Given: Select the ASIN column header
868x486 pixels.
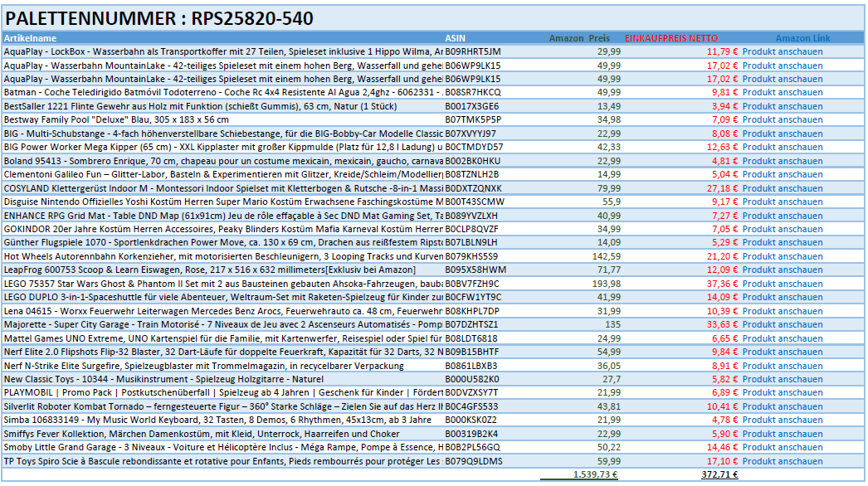Looking at the screenshot, I should click(456, 38).
